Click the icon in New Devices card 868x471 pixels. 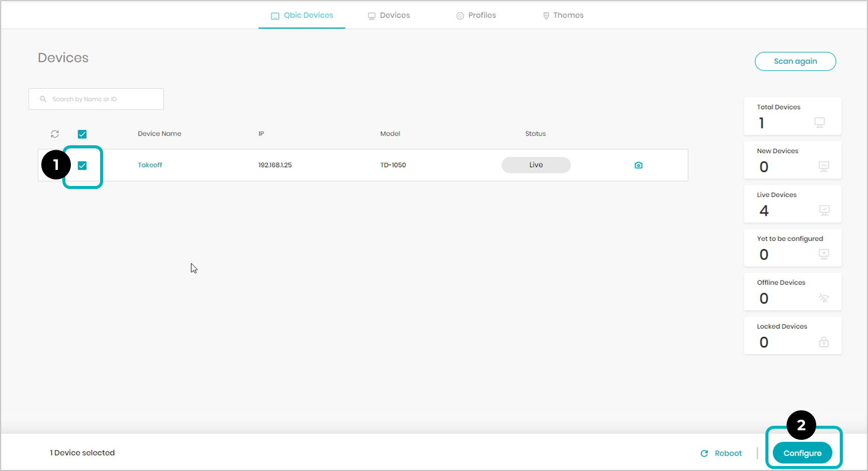coord(824,166)
